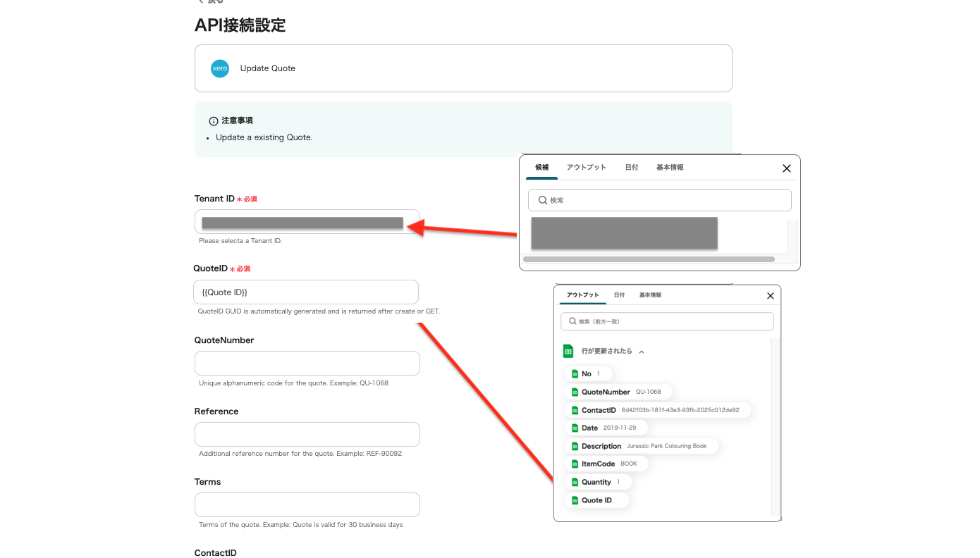Click the Terms input field
This screenshot has height=558, width=980.
pyautogui.click(x=307, y=505)
